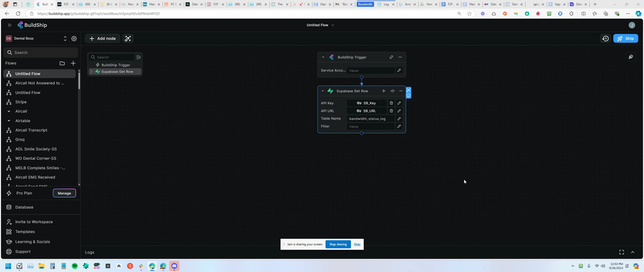
Task: Click the Ship button
Action: click(625, 39)
